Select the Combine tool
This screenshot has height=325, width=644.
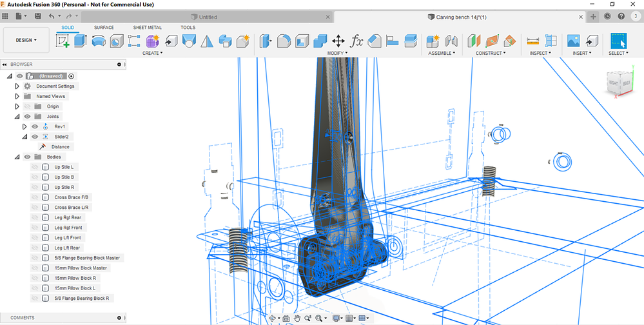[x=320, y=41]
